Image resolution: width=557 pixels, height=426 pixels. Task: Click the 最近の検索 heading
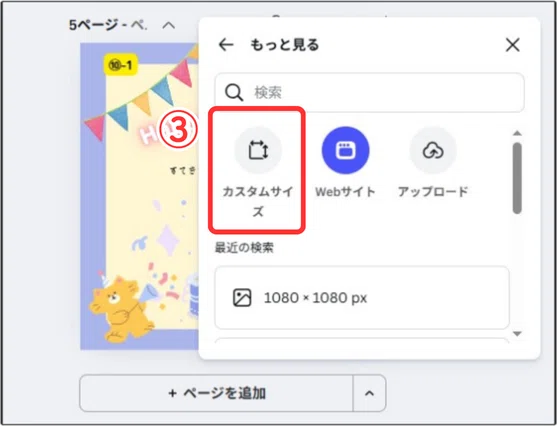point(244,248)
